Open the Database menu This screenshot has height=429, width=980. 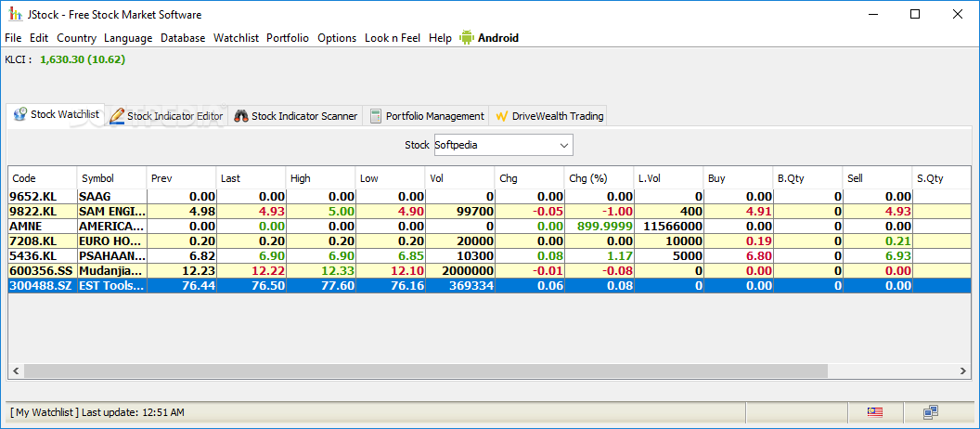pyautogui.click(x=183, y=38)
